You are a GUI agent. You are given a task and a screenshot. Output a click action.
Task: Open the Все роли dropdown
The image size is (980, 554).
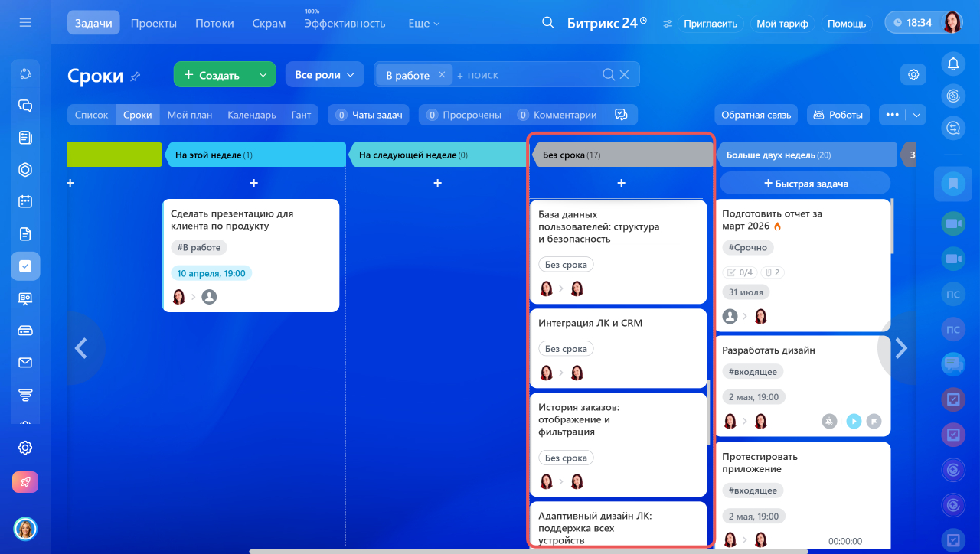[x=324, y=75]
